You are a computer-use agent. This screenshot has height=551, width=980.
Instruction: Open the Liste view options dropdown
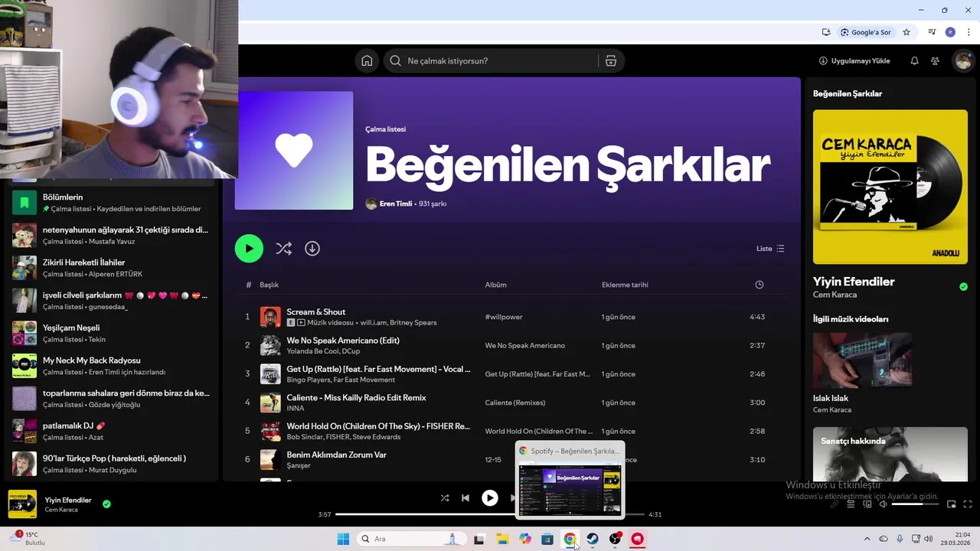(770, 249)
